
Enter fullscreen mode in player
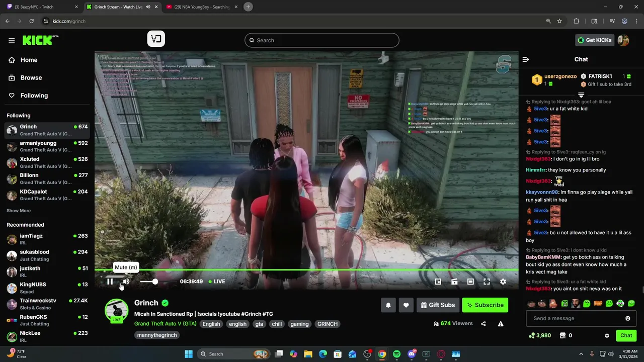pos(487,282)
